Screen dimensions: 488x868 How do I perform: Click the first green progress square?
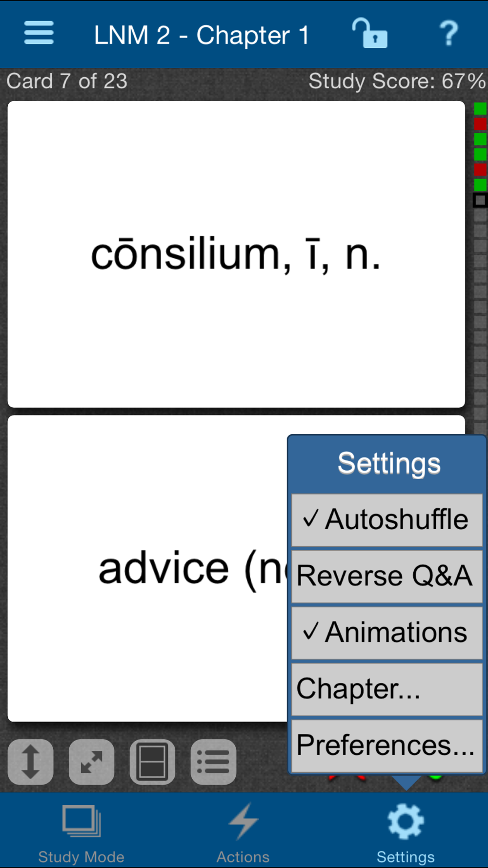click(x=480, y=108)
